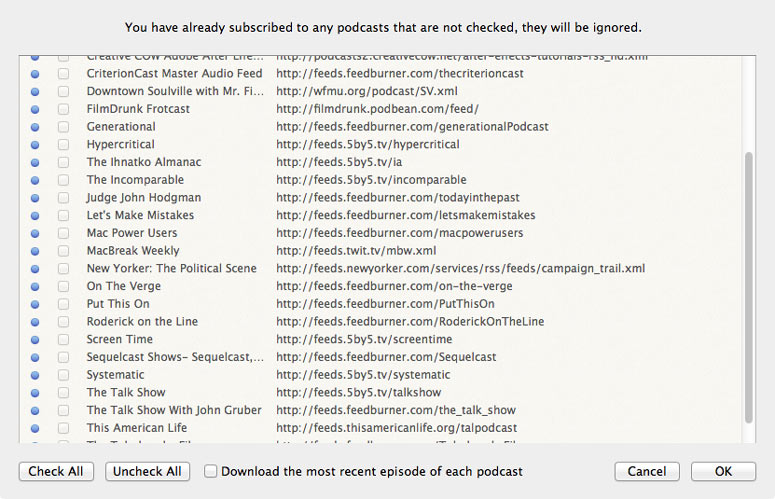
Task: Confirm the import with OK
Action: (x=723, y=471)
